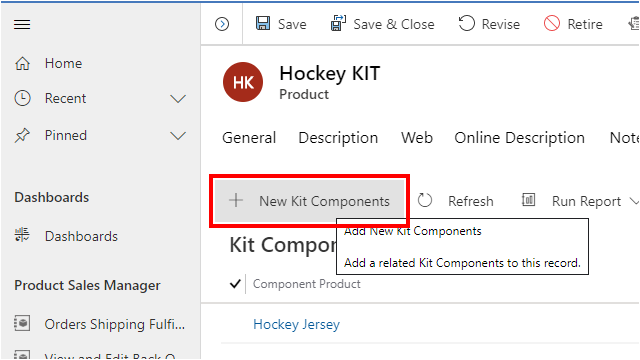Open the Run Report dropdown arrow
Image resolution: width=640 pixels, height=360 pixels.
pyautogui.click(x=634, y=201)
